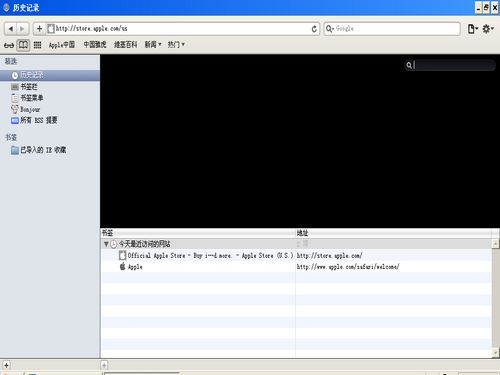This screenshot has width=500, height=375.
Task: Add bookmark with the plus button
Action: tap(39, 29)
